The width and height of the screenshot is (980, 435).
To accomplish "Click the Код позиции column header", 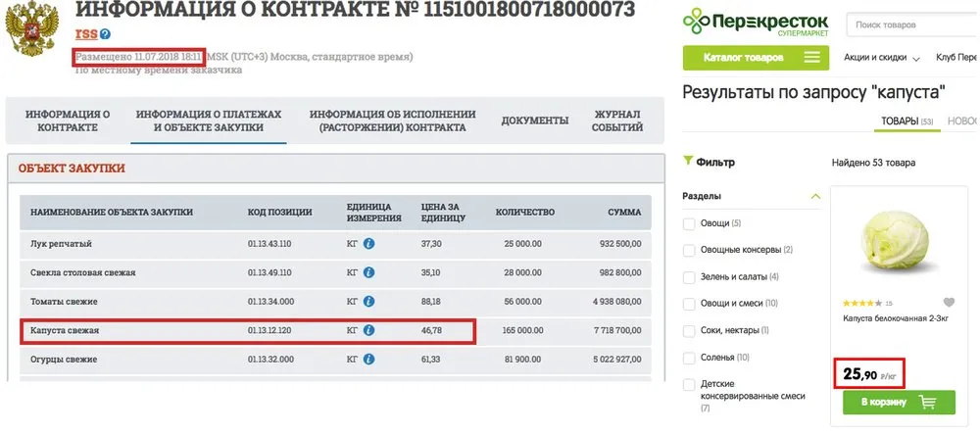I will coord(279,213).
